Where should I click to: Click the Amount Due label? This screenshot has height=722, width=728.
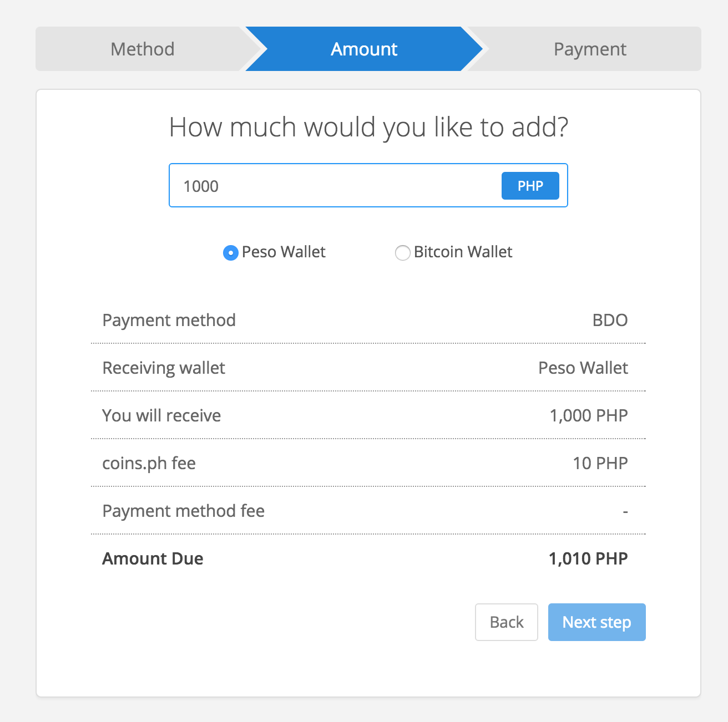[153, 558]
